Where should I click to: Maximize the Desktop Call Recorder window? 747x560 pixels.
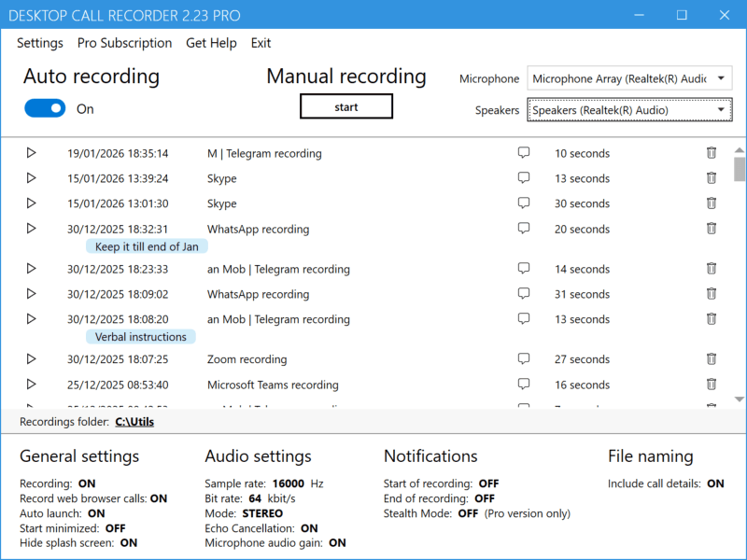click(682, 15)
